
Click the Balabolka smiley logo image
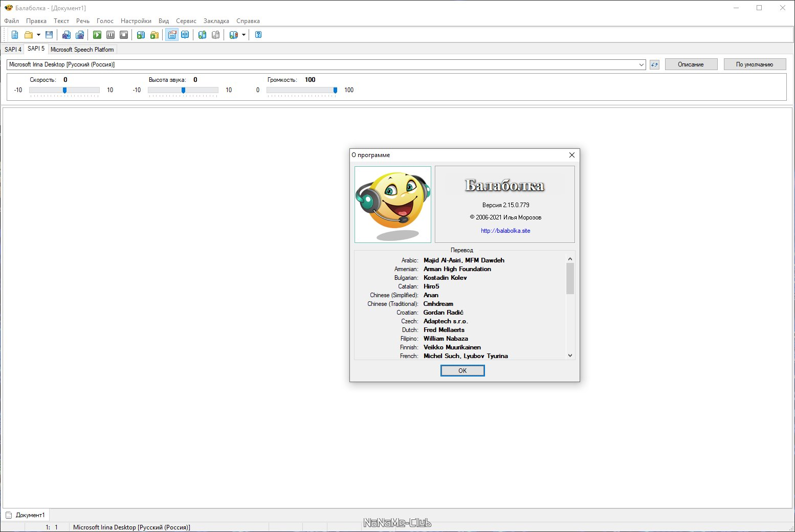(x=393, y=204)
